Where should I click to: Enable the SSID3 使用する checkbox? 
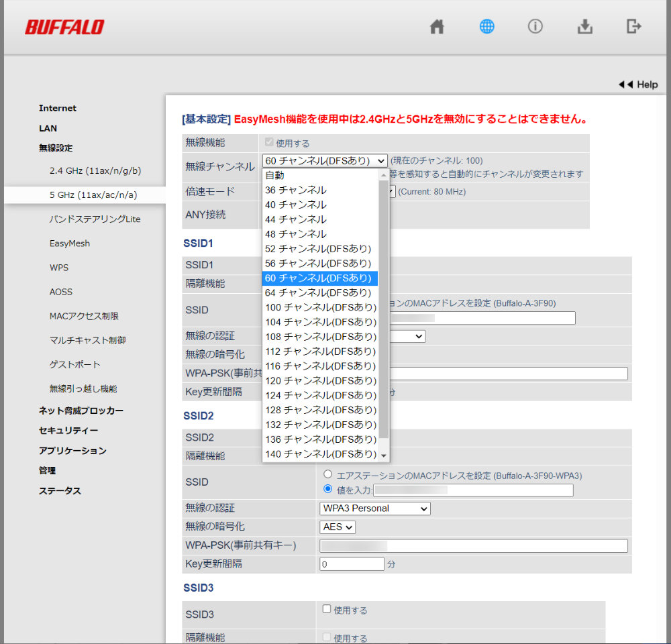[327, 609]
